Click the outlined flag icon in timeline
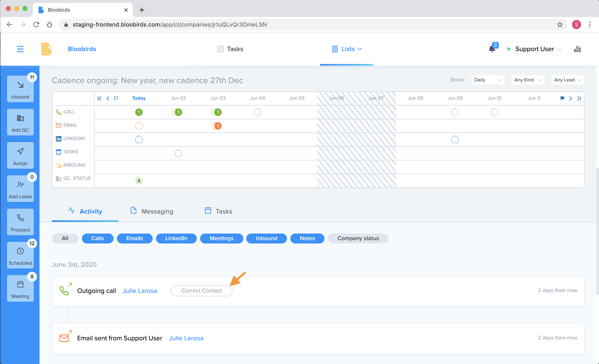This screenshot has width=599, height=364. [x=116, y=98]
